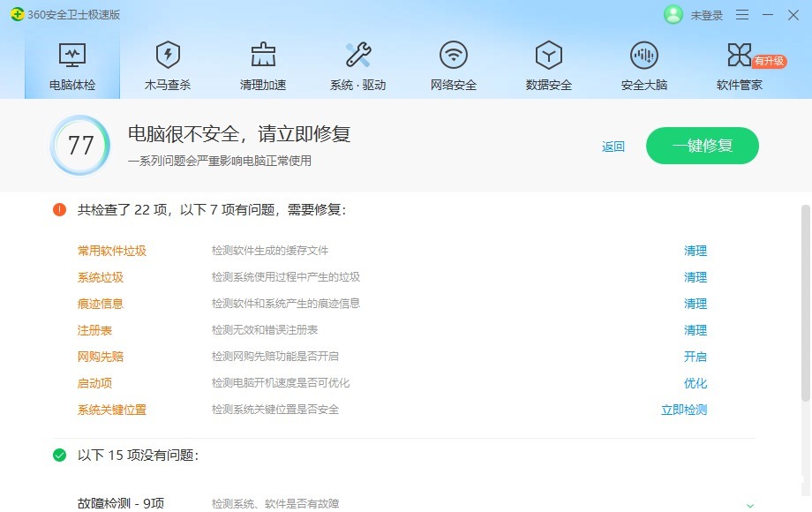Select the 网购先赔 item name
This screenshot has height=512, width=812.
click(101, 357)
